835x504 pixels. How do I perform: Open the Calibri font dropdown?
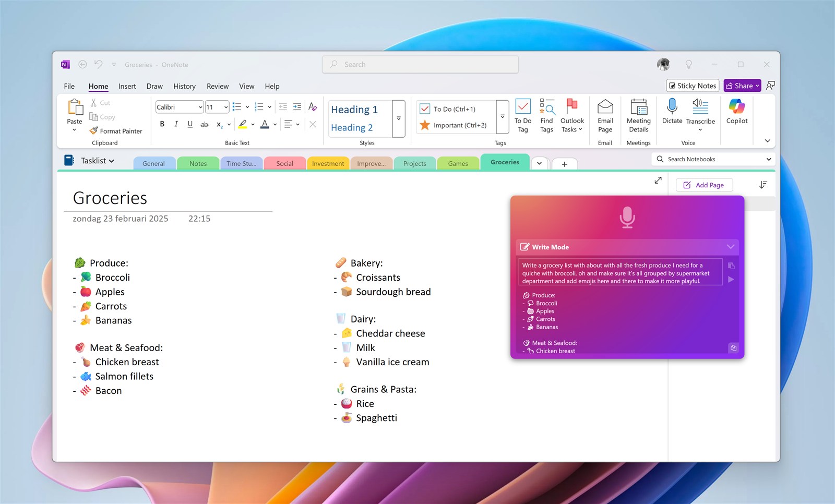pyautogui.click(x=200, y=106)
